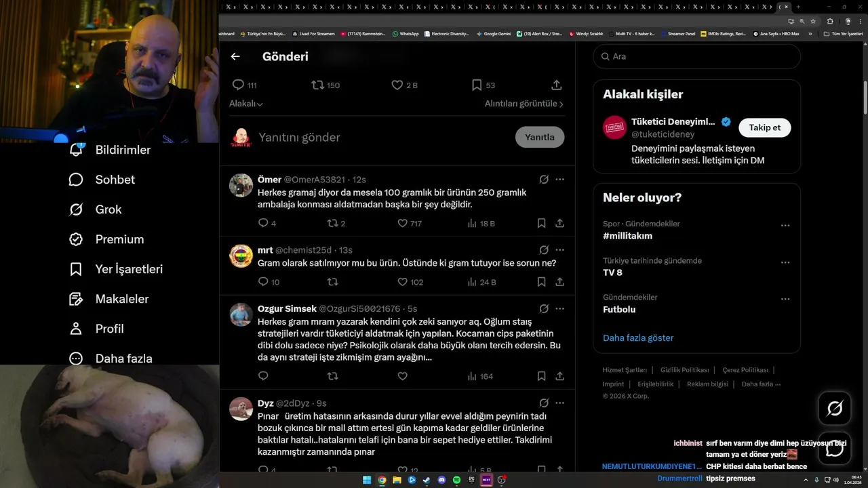This screenshot has width=868, height=488.
Task: Open Alıntıları görüntüle link
Action: tap(524, 104)
